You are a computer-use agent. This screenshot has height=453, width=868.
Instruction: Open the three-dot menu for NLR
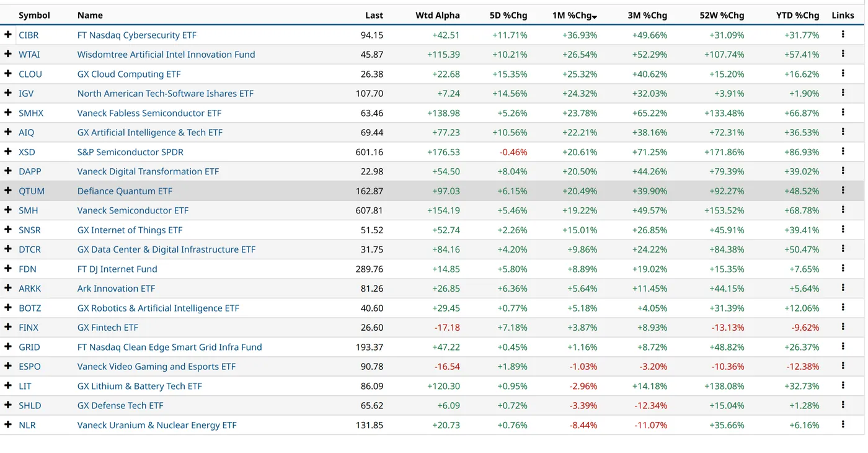tap(843, 424)
